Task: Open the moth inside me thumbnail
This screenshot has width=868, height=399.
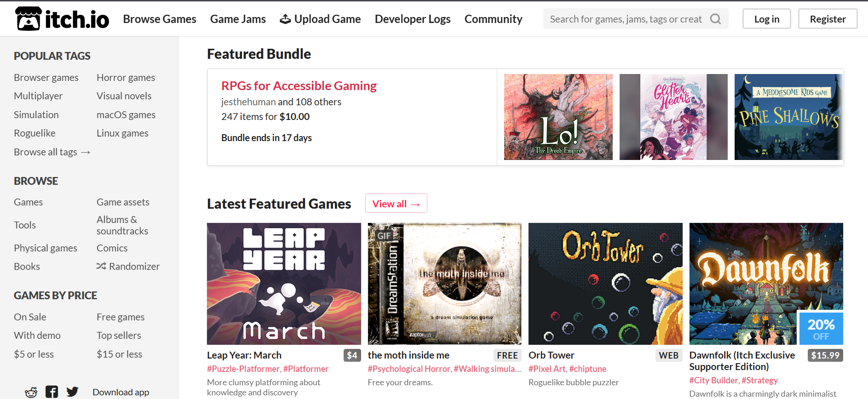Action: click(x=445, y=284)
